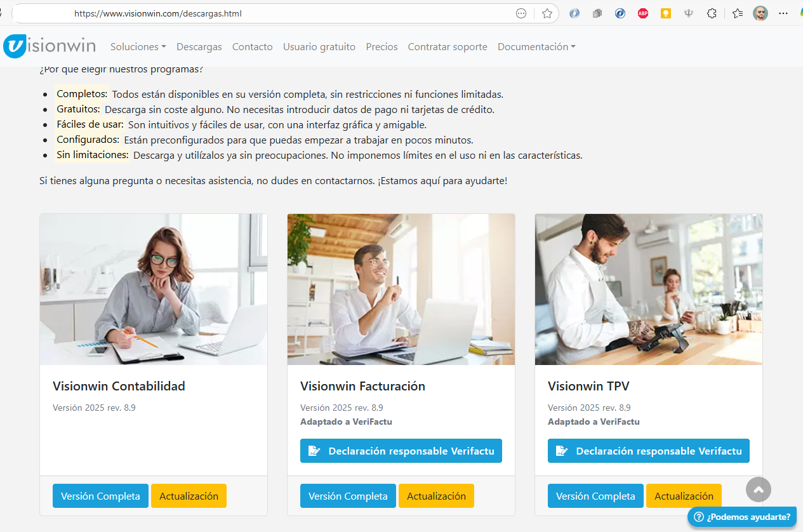Click the user profile avatar
803x532 pixels.
point(760,13)
